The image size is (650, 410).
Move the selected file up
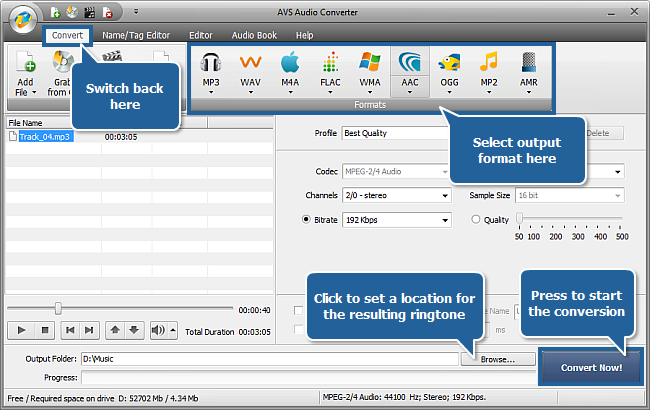coord(115,330)
